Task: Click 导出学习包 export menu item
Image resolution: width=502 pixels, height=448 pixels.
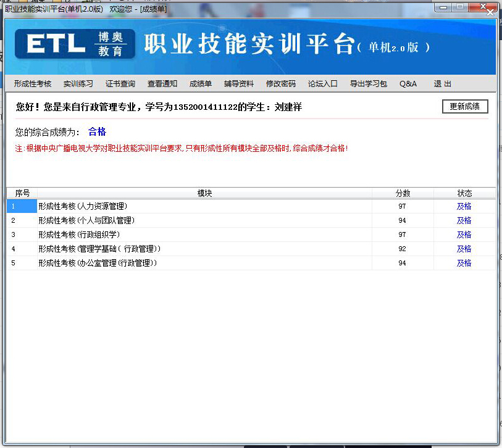Action: [369, 84]
